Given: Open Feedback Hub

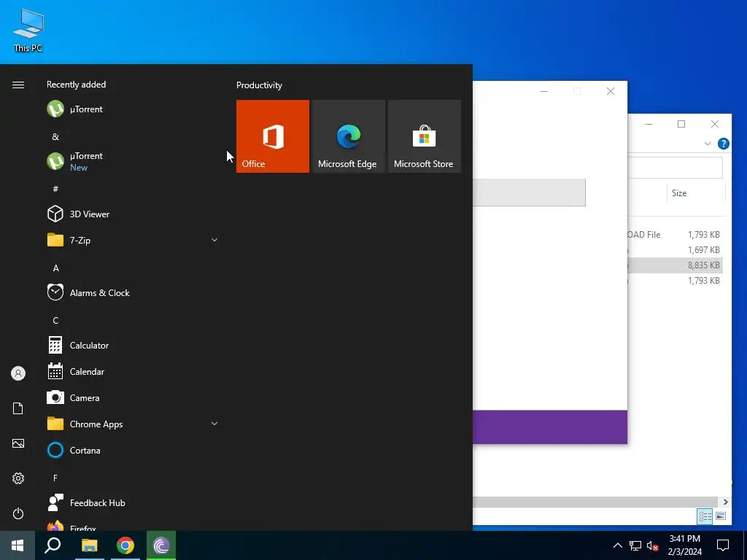Looking at the screenshot, I should (133, 502).
